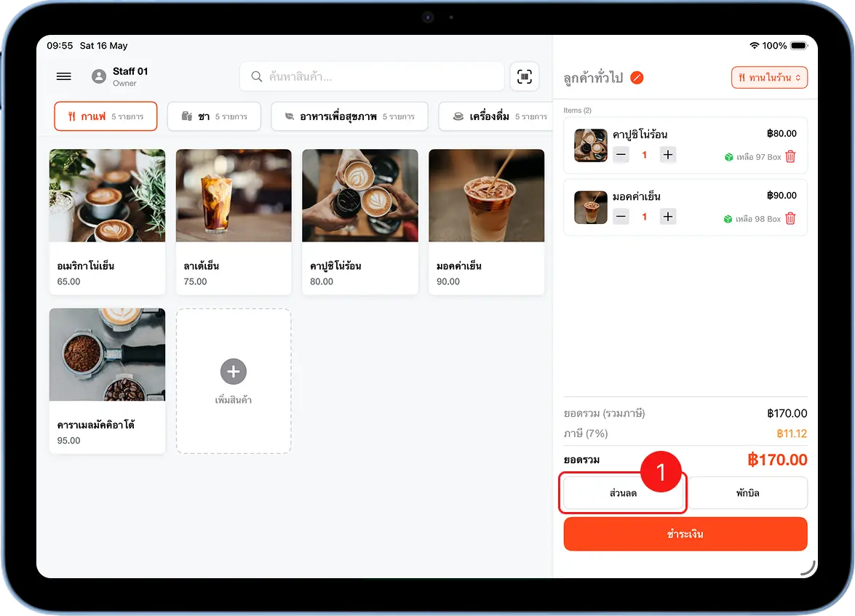Viewport: 855px width, 616px height.
Task: Click the ฿90.00 cart item price
Action: [782, 195]
